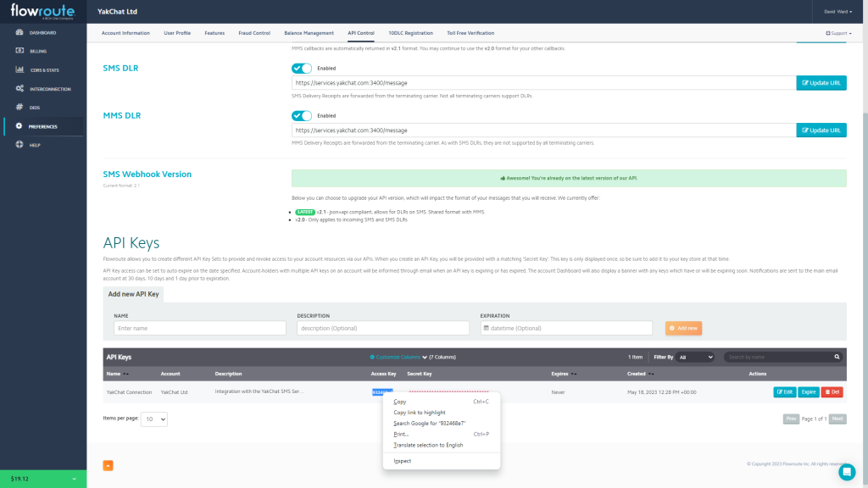The width and height of the screenshot is (868, 488).
Task: Focus the SMS DLR URL field
Action: tap(543, 83)
